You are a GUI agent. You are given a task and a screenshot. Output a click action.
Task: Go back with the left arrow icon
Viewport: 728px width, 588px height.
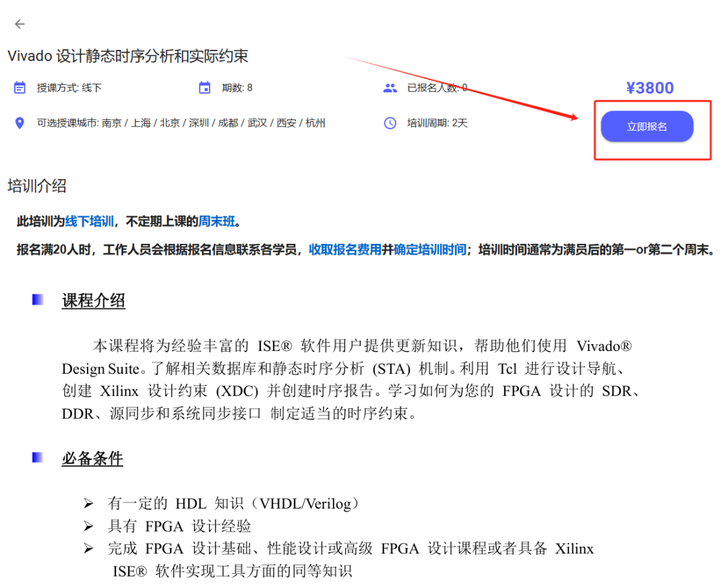pos(20,24)
